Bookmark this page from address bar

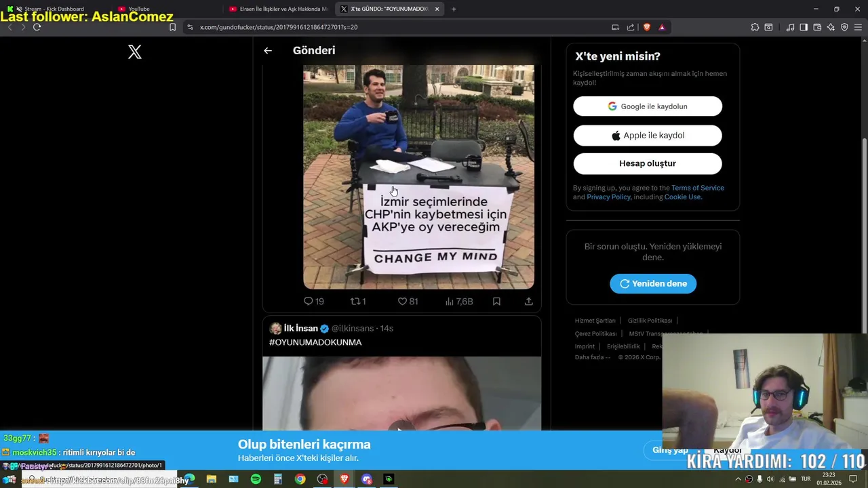point(172,27)
